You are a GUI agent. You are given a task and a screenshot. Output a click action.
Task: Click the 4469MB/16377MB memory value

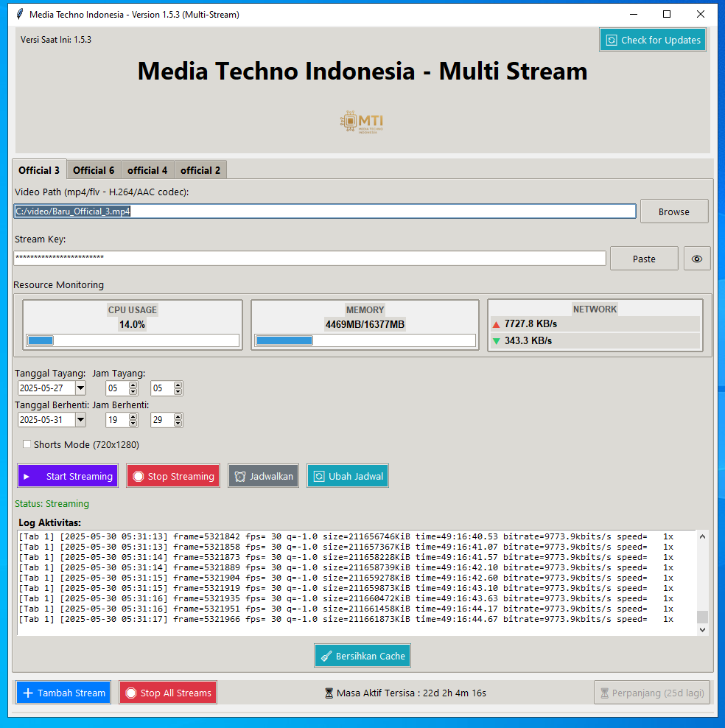[x=365, y=324]
